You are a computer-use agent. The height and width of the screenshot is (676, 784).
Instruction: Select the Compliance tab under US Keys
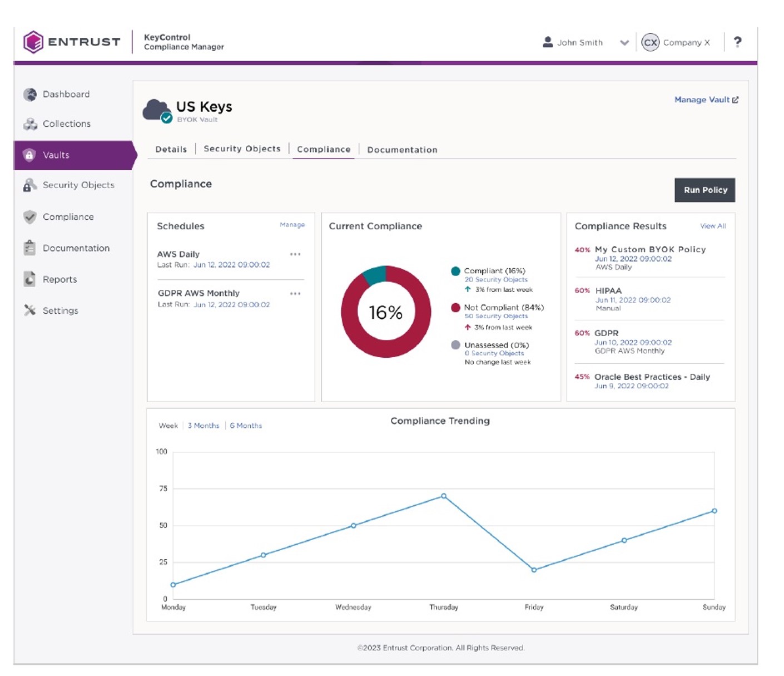[x=324, y=149]
